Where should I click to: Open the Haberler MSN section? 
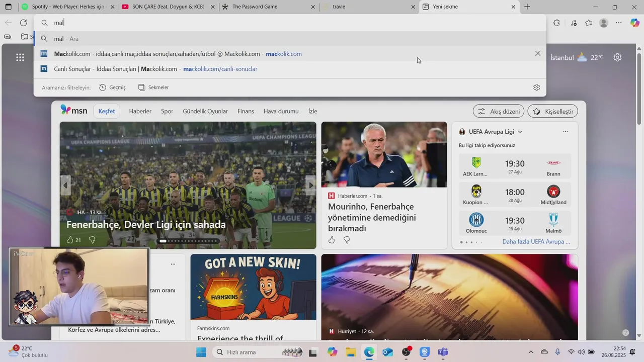[x=140, y=111]
